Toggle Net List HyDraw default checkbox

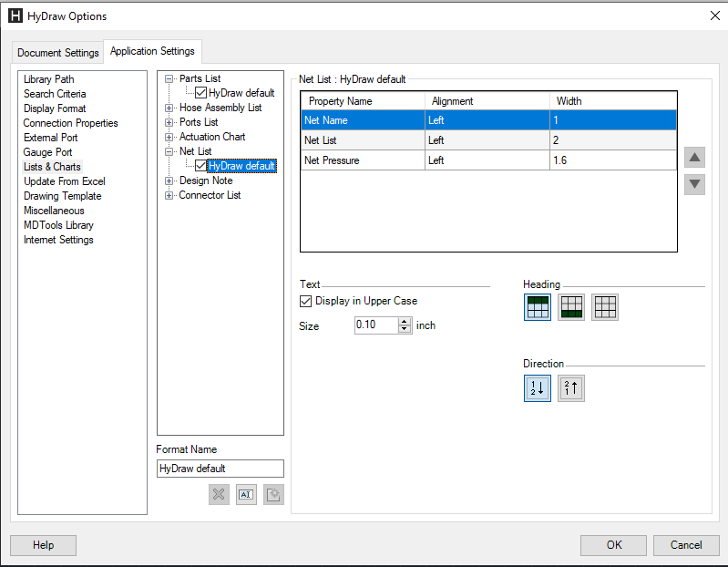click(x=201, y=166)
